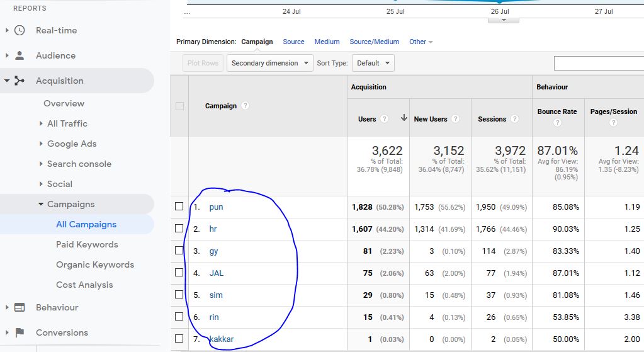Viewport: 644px width, 352px height.
Task: Expand the All Traffic submenu arrow
Action: coord(41,123)
